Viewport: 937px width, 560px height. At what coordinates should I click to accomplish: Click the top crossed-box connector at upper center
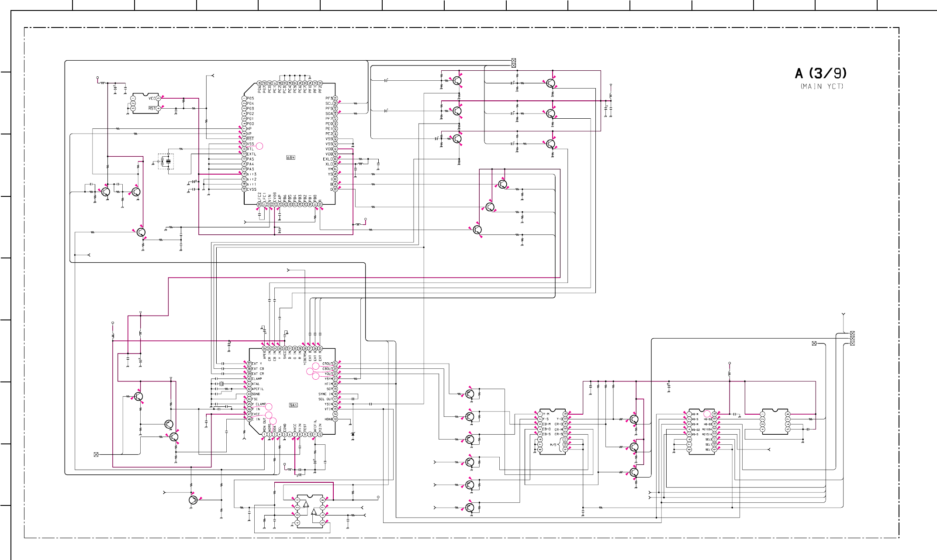pyautogui.click(x=514, y=61)
